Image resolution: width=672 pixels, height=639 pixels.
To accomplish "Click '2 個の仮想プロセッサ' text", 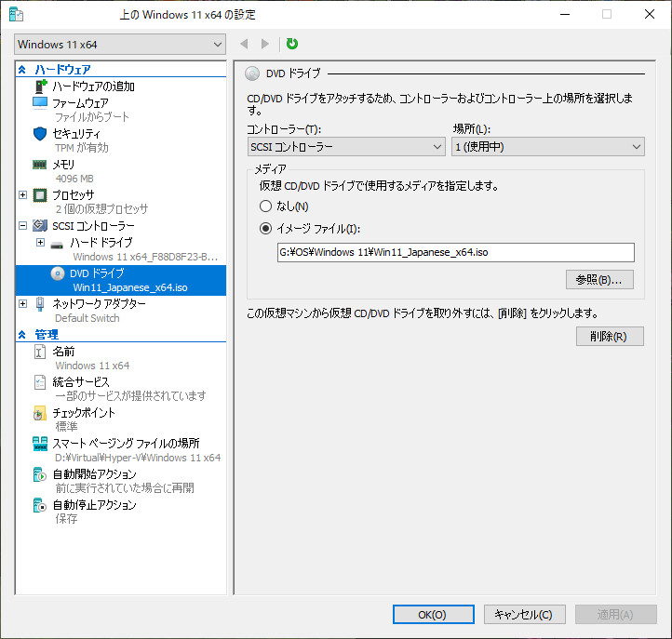I will click(x=102, y=209).
